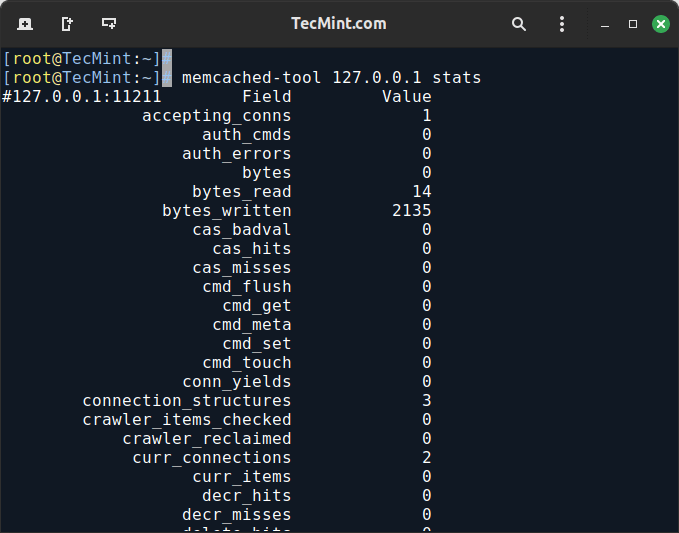Click the Field column header

tap(267, 97)
